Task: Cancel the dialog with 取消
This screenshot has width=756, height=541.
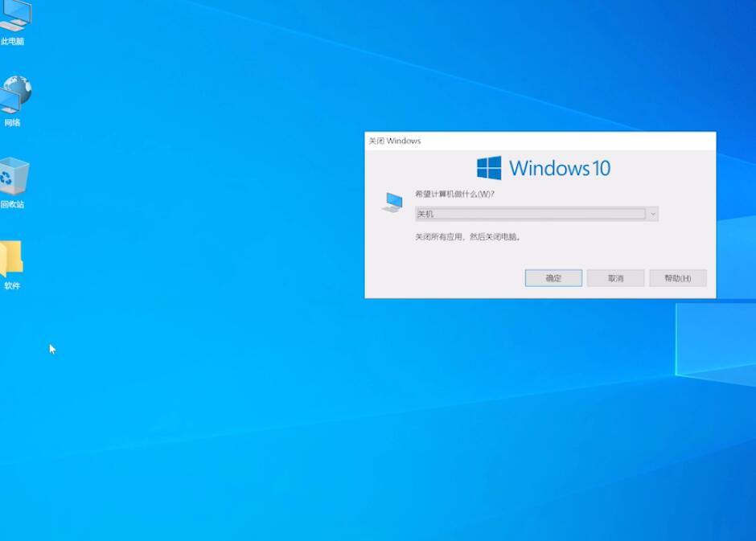Action: [616, 278]
